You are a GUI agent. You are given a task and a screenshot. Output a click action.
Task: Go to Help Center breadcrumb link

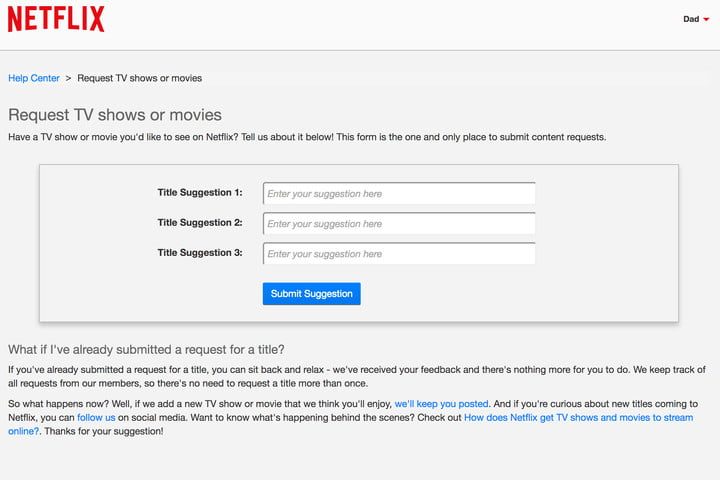click(x=34, y=78)
